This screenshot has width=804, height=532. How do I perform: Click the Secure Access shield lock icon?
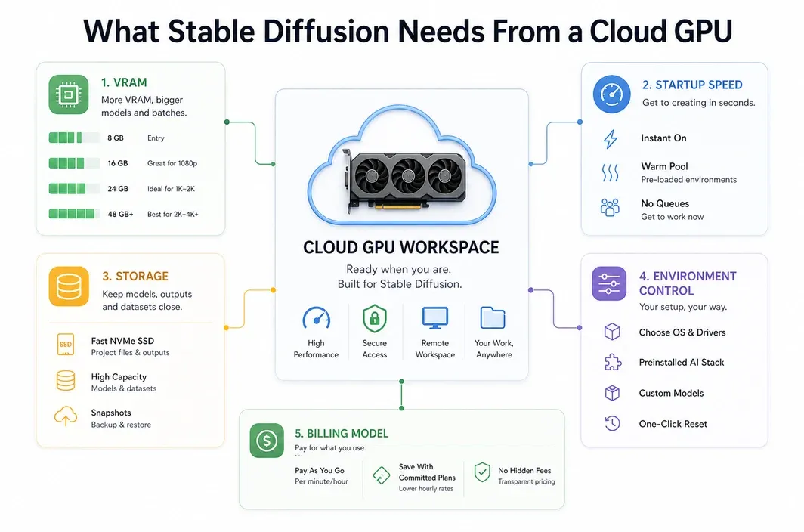[x=374, y=318]
